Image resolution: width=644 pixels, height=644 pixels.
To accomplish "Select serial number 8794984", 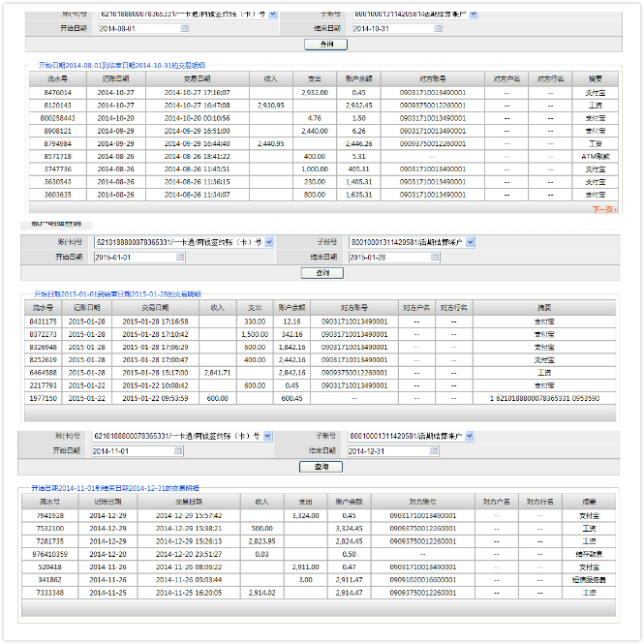I will click(x=58, y=143).
